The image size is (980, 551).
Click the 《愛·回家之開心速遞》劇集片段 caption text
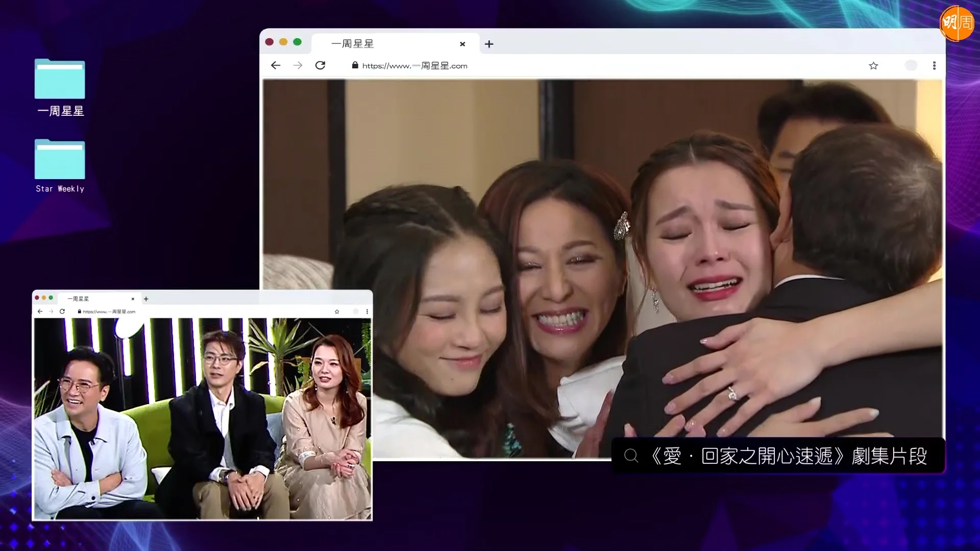tap(789, 456)
